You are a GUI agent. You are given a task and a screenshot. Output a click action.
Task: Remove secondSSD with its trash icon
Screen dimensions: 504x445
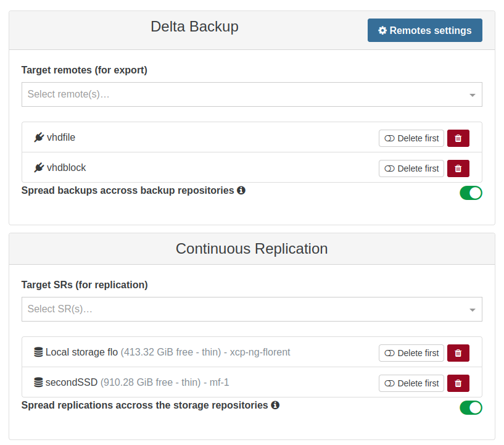pos(458,383)
